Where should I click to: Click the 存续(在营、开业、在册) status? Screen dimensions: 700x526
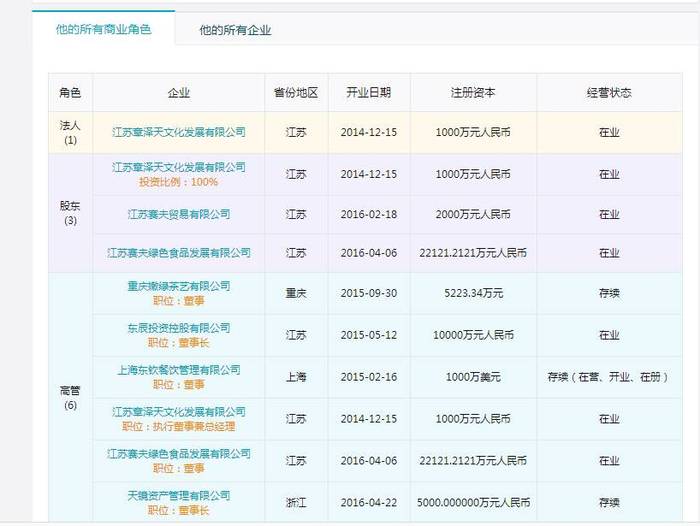click(x=609, y=377)
